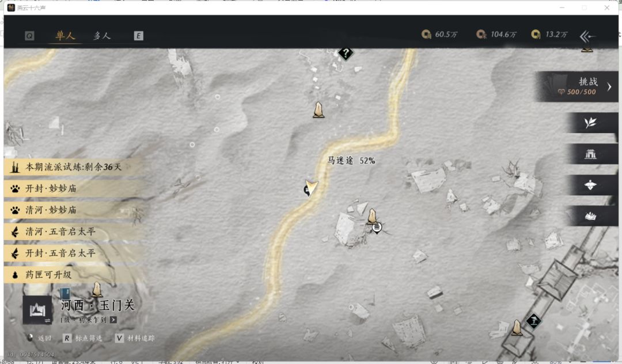Select stone tablet marker north of 马迷途

click(318, 110)
